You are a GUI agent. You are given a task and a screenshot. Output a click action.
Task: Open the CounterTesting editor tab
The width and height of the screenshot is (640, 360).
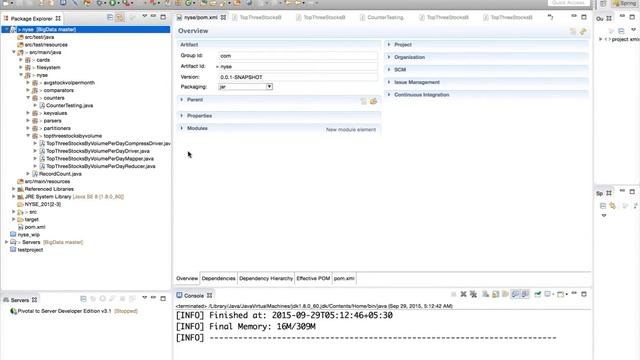[385, 18]
